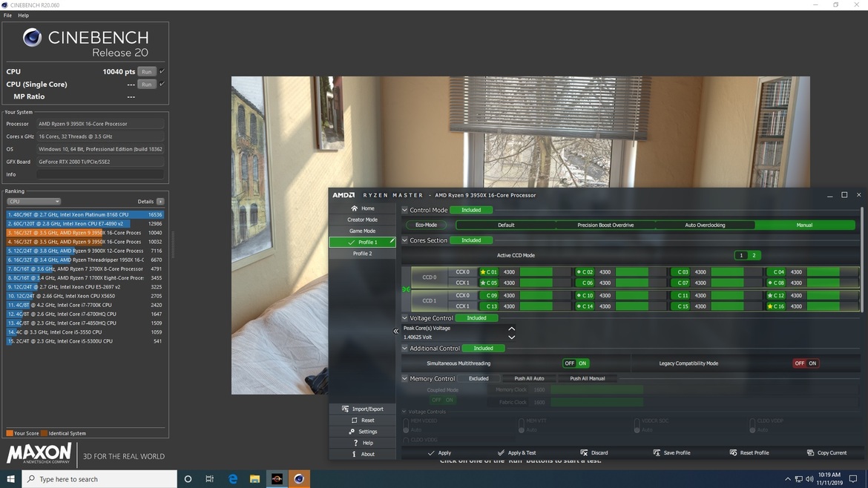
Task: Go to Home in Ryzen Master sidebar
Action: [x=363, y=208]
